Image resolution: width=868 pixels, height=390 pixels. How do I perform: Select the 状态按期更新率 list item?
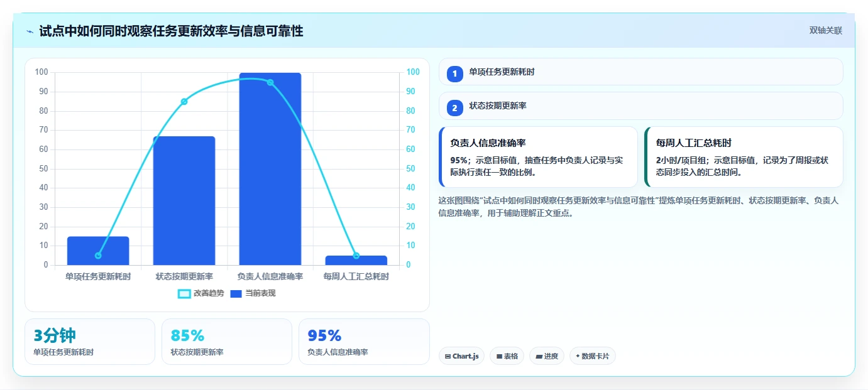[640, 106]
